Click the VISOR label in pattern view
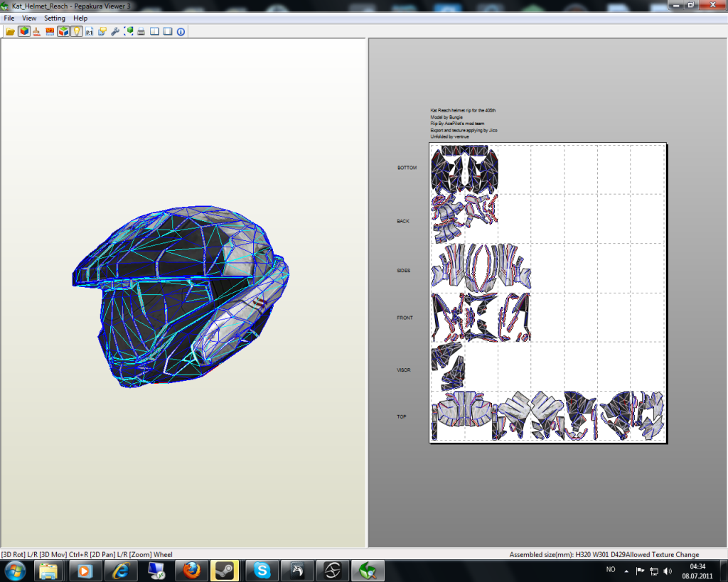 tap(404, 370)
